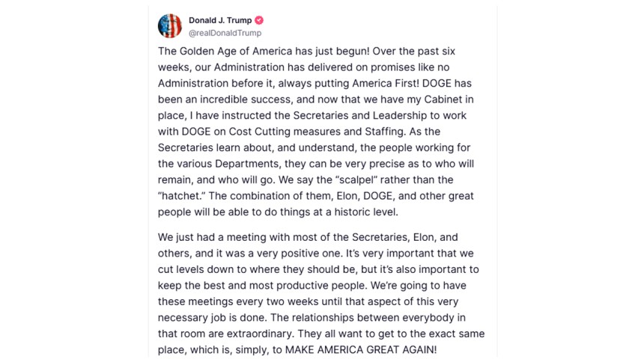This screenshot has width=644, height=362.
Task: Click the quoted word "scalpel"
Action: [x=358, y=180]
